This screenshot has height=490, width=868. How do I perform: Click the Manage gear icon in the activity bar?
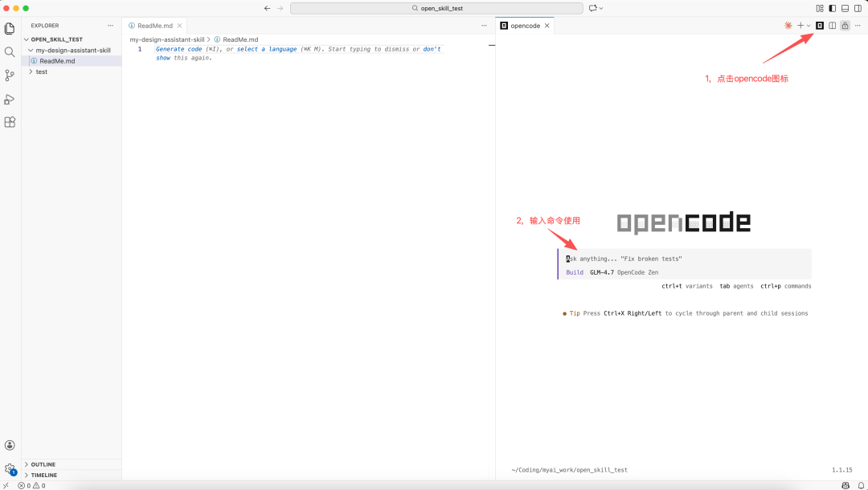[10, 468]
